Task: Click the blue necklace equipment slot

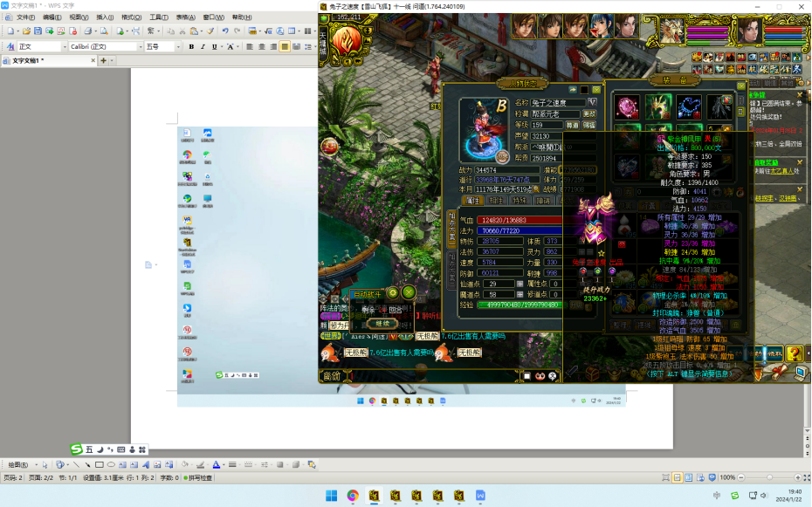Action: coord(689,107)
